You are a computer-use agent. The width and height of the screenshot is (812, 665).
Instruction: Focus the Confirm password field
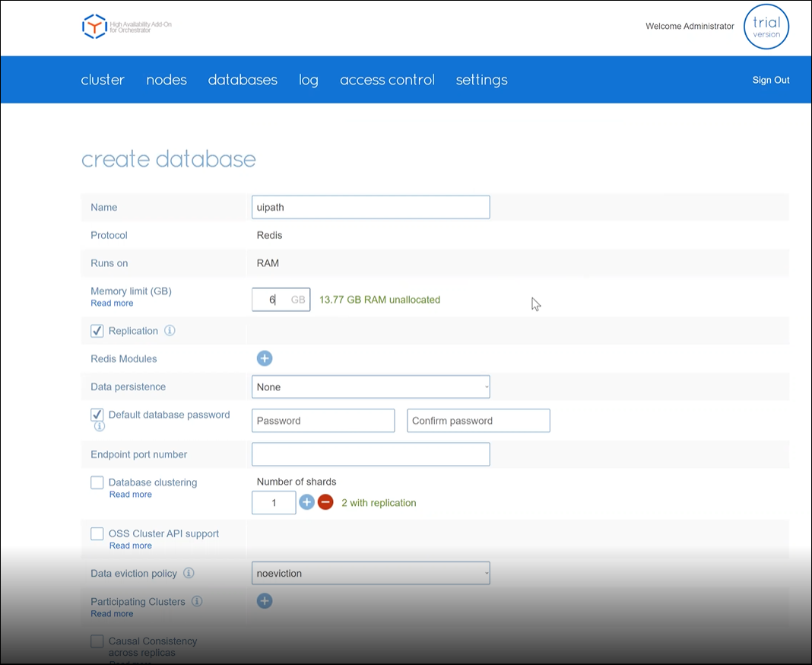pyautogui.click(x=478, y=421)
